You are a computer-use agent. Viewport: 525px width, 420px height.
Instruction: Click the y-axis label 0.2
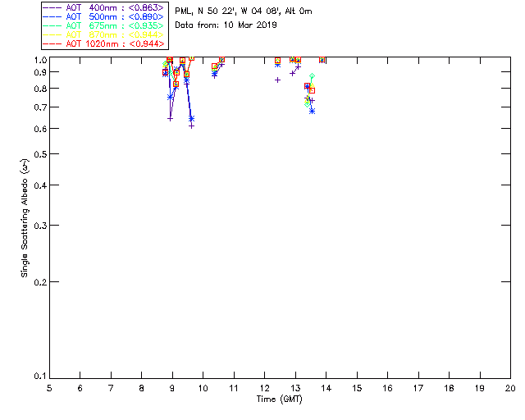(x=40, y=282)
